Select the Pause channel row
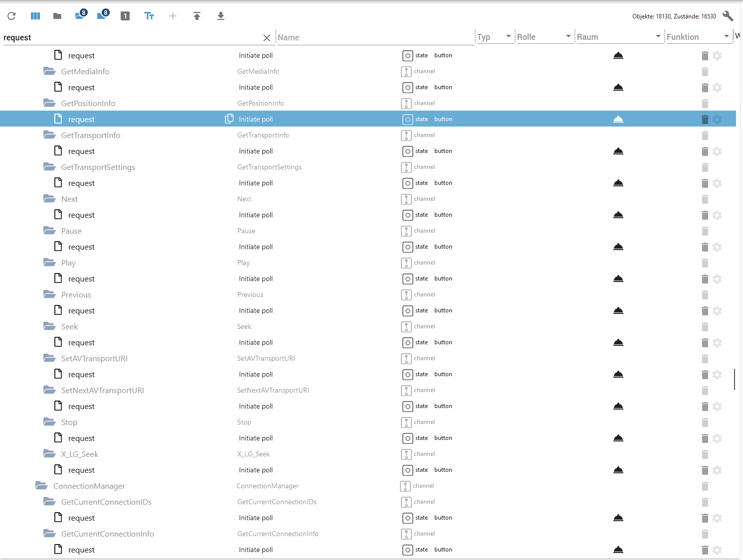 [368, 231]
